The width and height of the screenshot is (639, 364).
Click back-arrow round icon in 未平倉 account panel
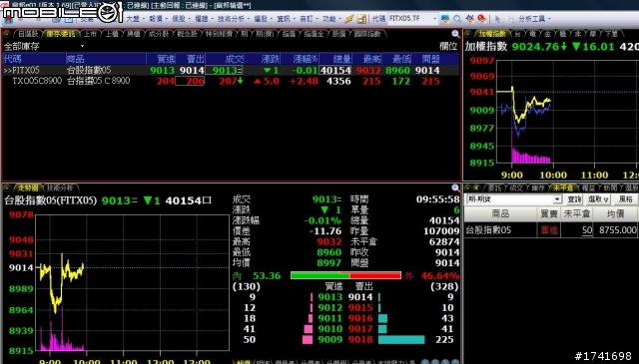click(477, 187)
